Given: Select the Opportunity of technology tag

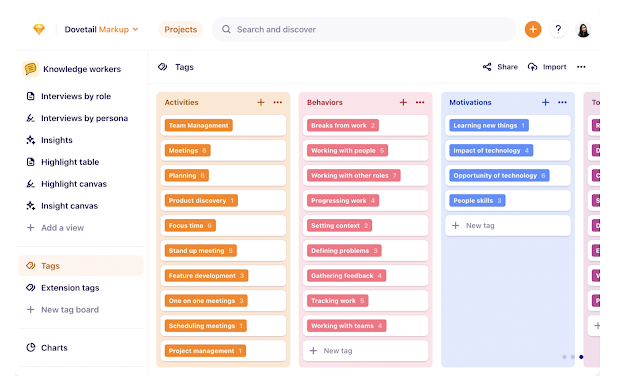Looking at the screenshot, I should [499, 176].
